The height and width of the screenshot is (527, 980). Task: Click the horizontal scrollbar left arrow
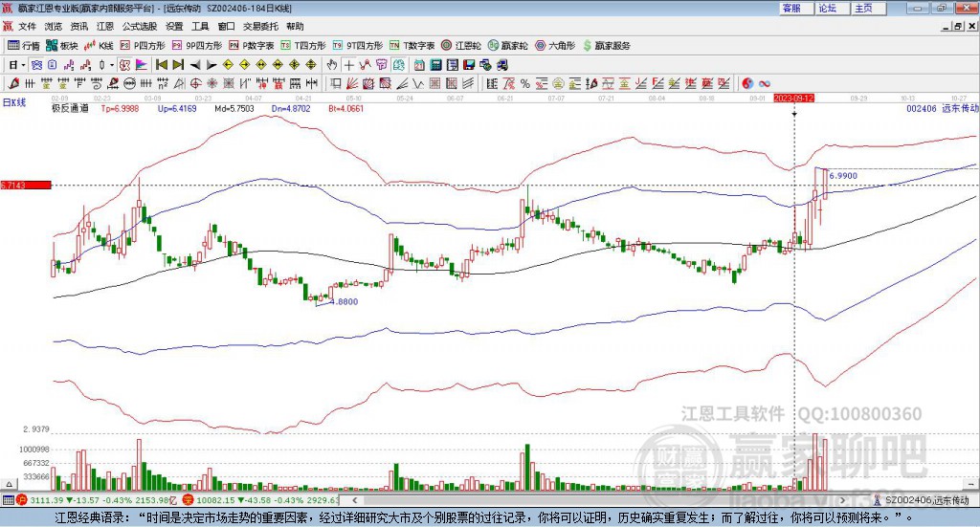354,500
